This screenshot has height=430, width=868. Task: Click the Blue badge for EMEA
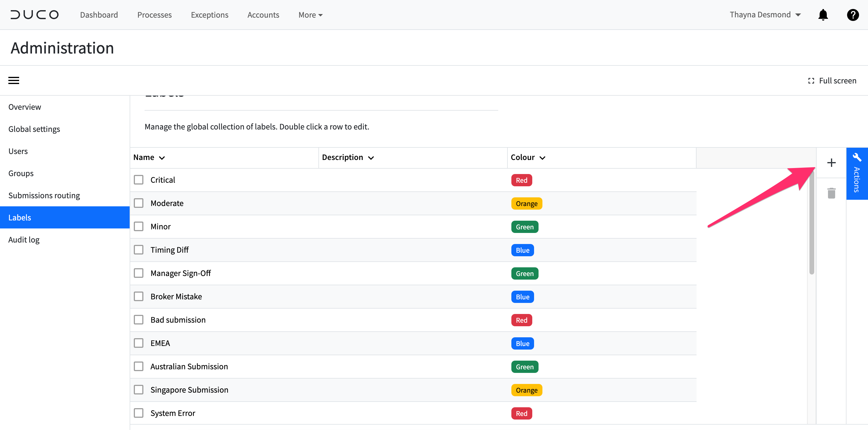(x=522, y=343)
